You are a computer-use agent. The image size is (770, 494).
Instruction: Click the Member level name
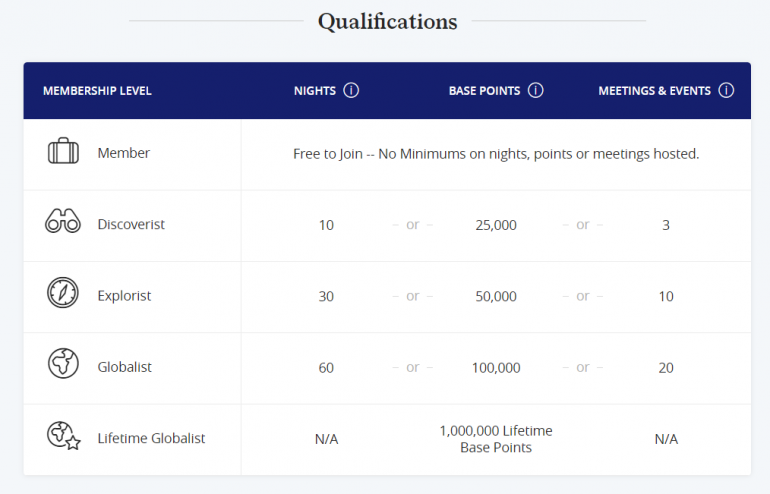[x=124, y=154]
